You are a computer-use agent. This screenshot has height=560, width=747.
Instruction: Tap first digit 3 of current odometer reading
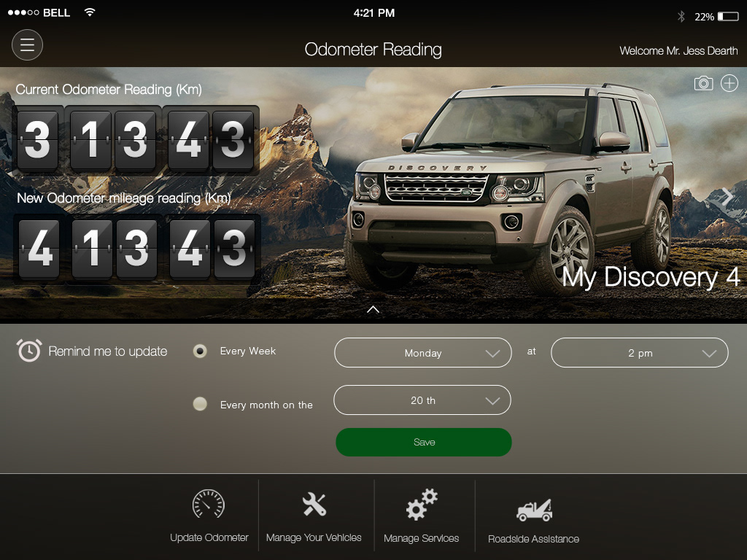tap(37, 141)
